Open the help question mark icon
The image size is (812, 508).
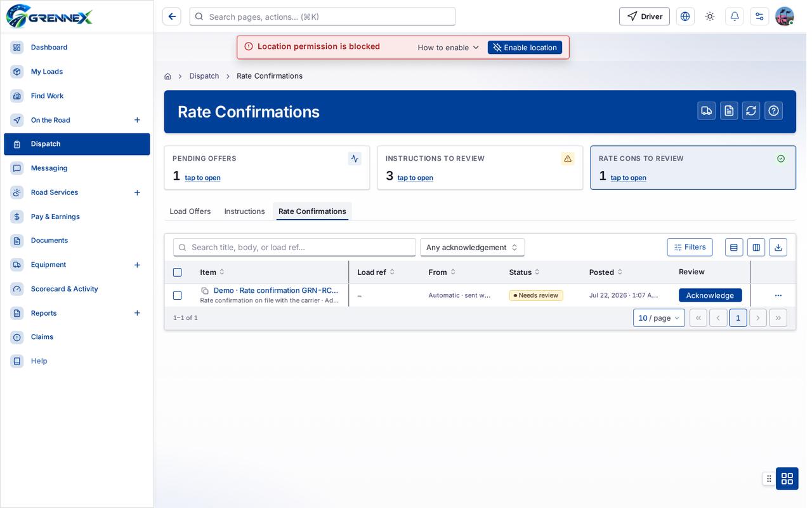click(x=773, y=110)
